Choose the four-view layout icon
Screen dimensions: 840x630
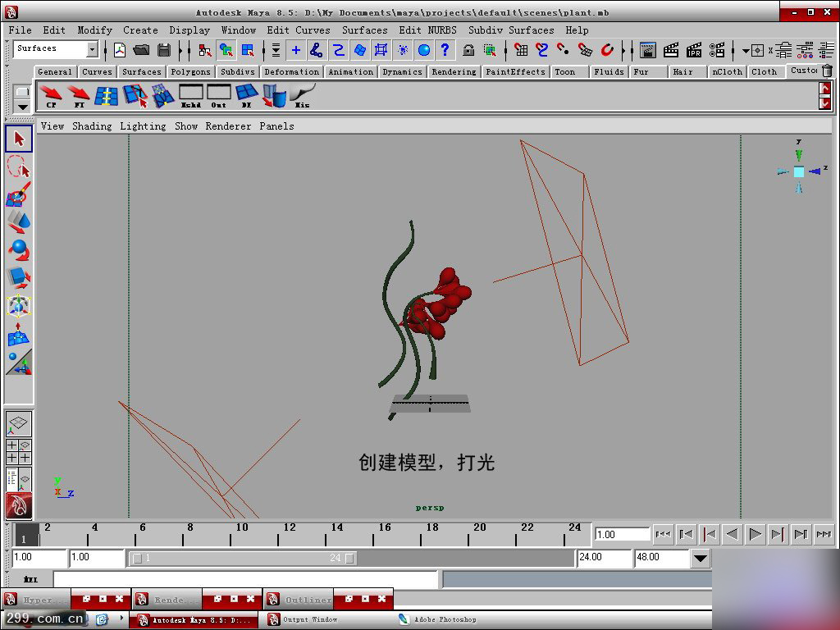pyautogui.click(x=18, y=452)
